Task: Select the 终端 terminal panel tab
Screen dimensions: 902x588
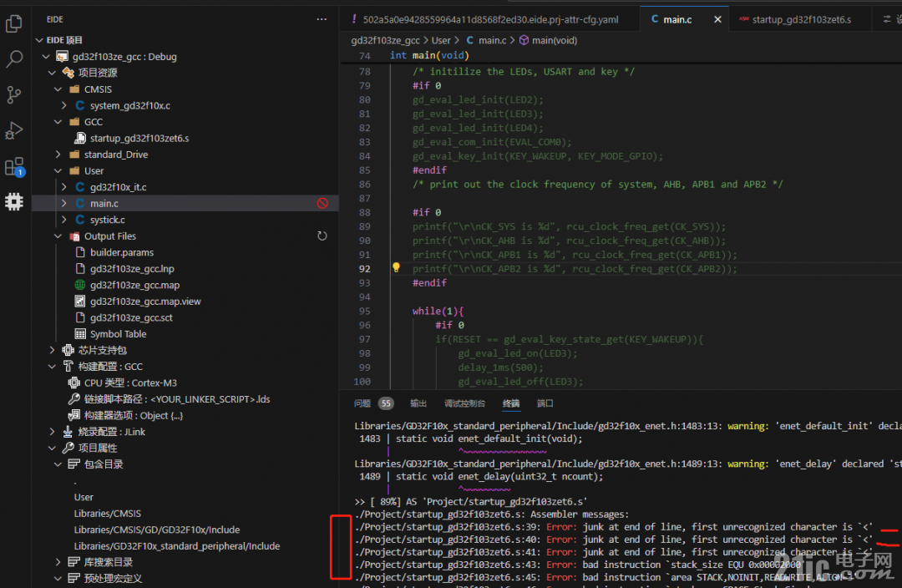Action: tap(511, 403)
